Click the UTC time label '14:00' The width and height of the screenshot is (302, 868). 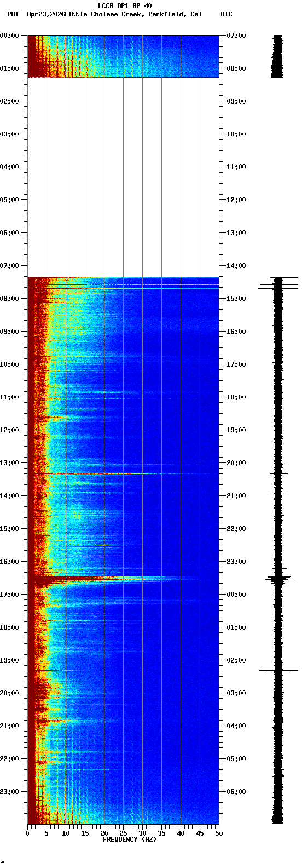(x=236, y=266)
